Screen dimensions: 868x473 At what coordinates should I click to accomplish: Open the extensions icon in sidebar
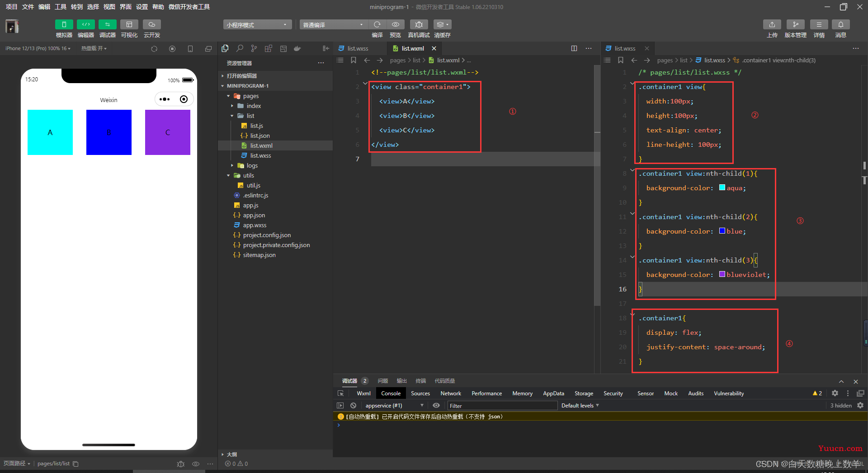(269, 48)
